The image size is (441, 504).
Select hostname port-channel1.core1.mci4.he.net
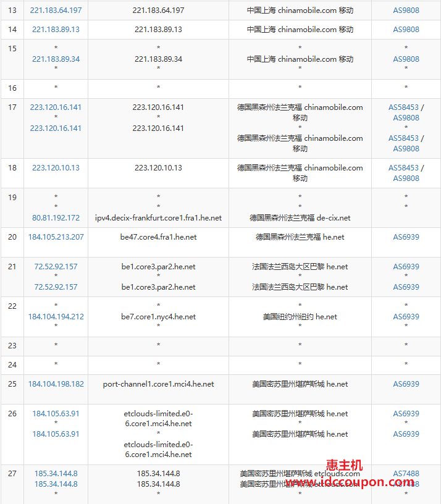[159, 384]
